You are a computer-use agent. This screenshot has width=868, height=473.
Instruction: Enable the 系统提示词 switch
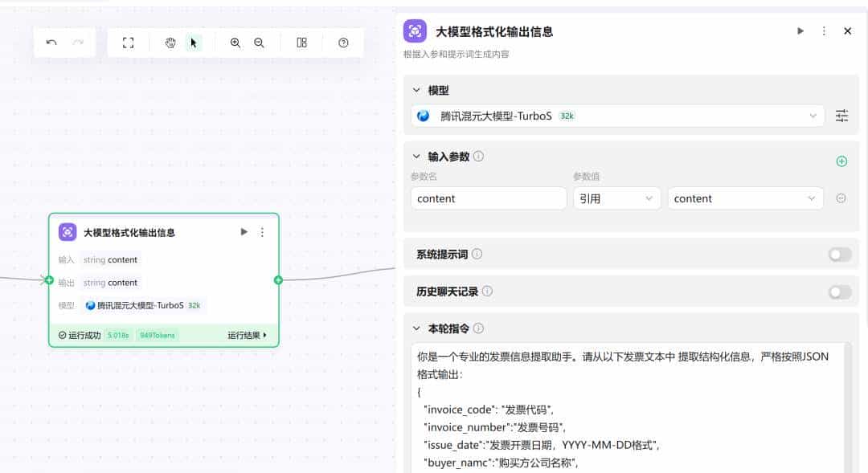[x=839, y=255]
